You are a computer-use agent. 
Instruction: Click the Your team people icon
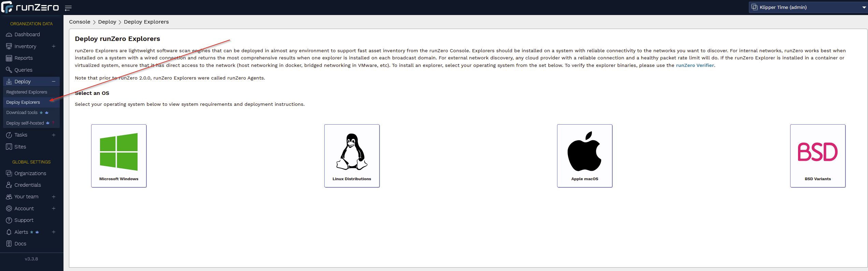9,197
